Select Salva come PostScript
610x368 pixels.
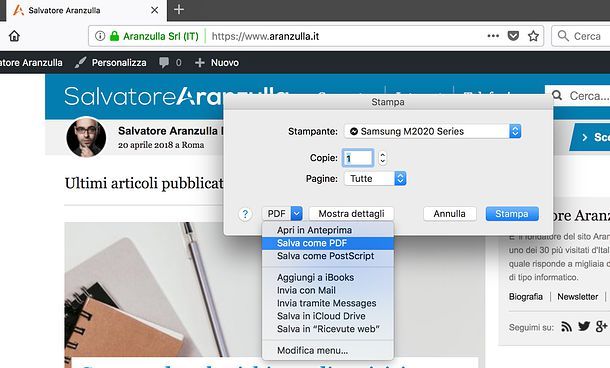[x=328, y=256]
